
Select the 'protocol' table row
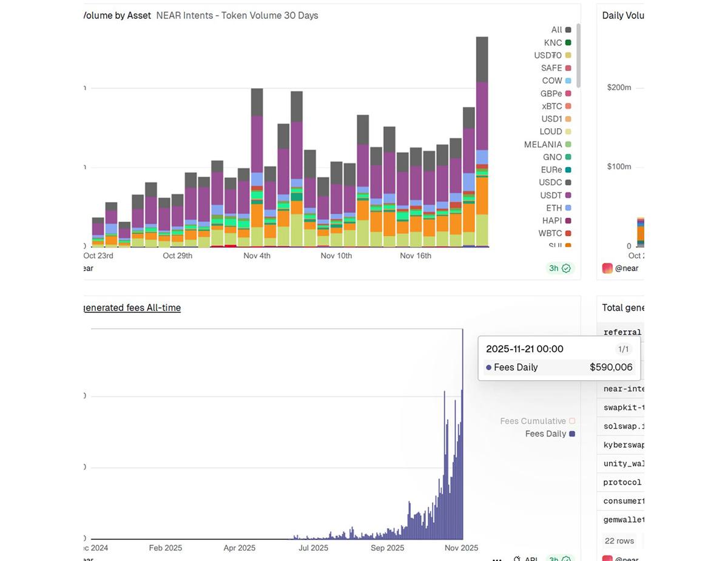(621, 483)
